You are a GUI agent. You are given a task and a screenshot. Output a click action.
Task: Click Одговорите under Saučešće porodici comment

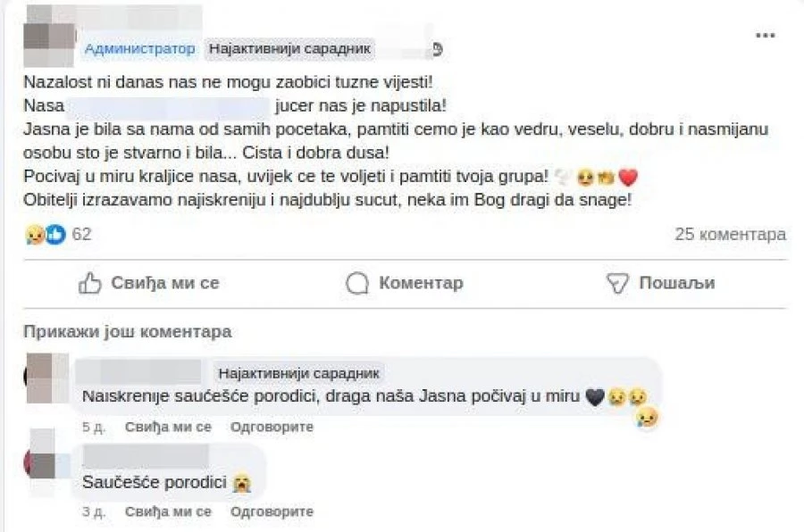click(272, 512)
